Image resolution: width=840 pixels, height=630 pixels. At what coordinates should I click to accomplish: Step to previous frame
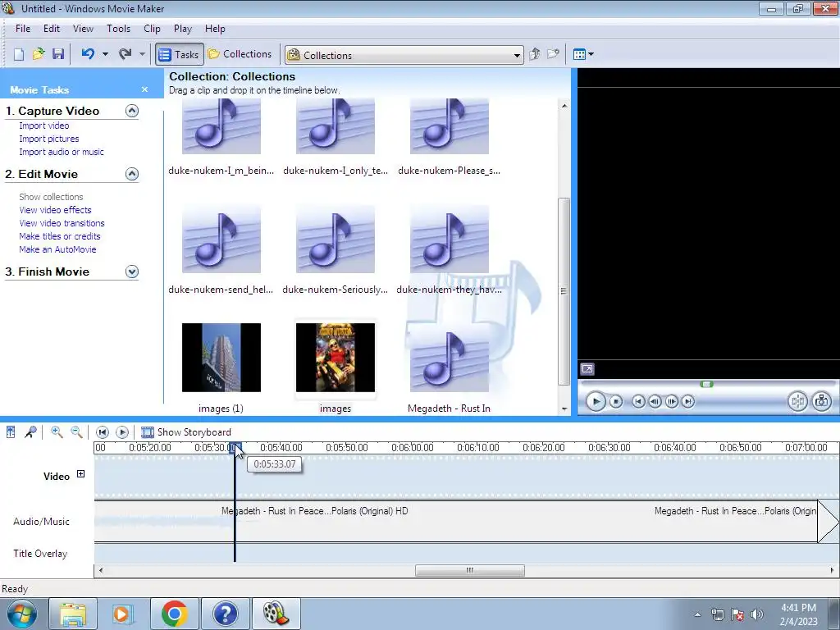655,401
